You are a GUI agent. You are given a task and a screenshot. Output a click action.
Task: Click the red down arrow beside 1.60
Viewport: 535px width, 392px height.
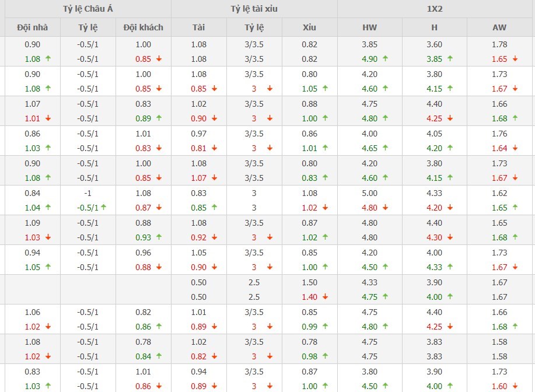click(x=515, y=386)
